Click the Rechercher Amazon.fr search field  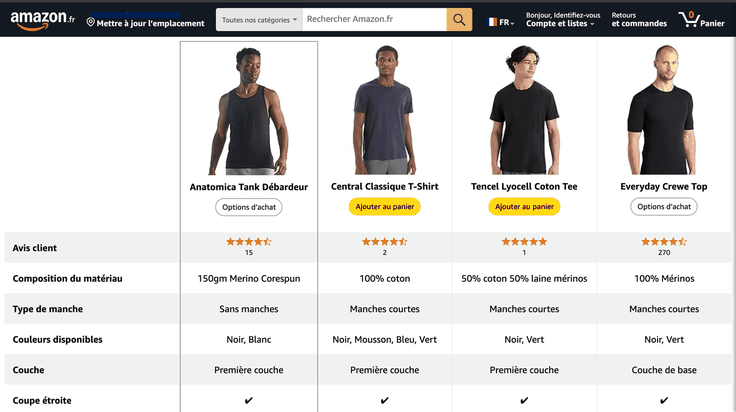[x=373, y=20]
